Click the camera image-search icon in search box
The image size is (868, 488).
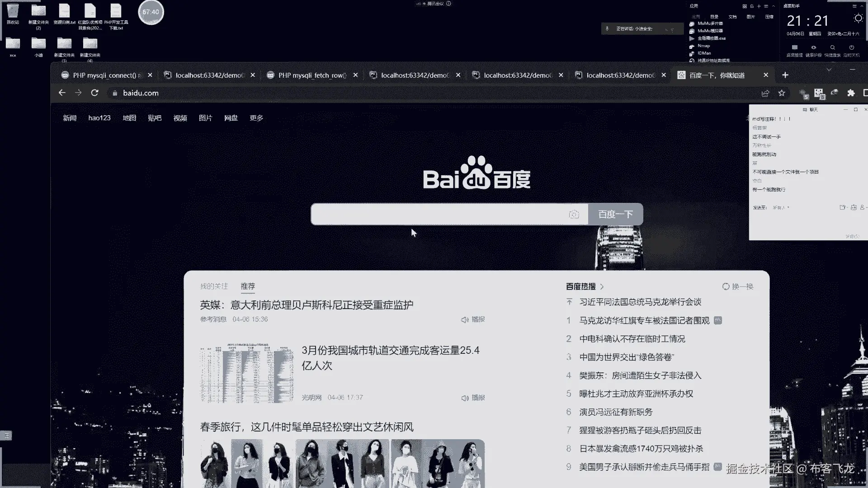(x=574, y=215)
